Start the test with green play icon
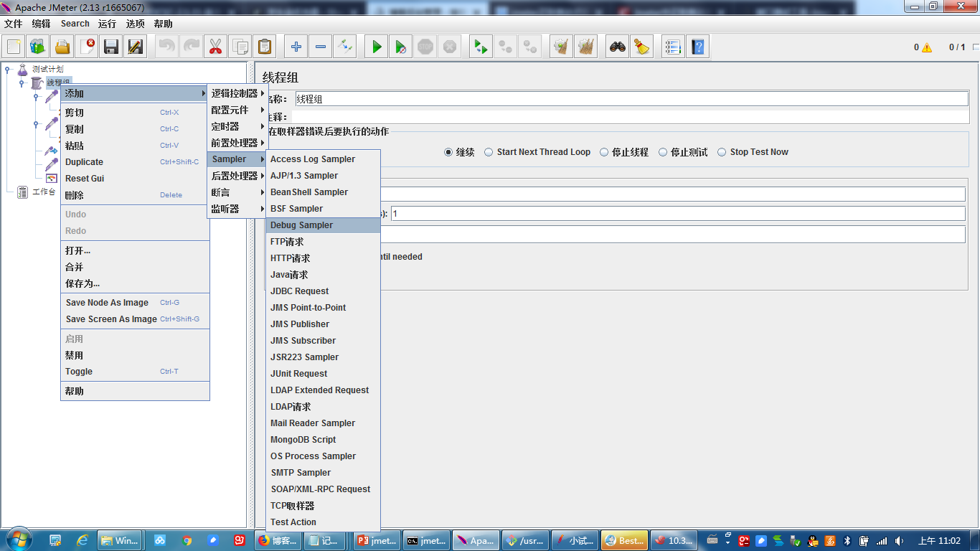This screenshot has width=980, height=551. click(x=376, y=47)
